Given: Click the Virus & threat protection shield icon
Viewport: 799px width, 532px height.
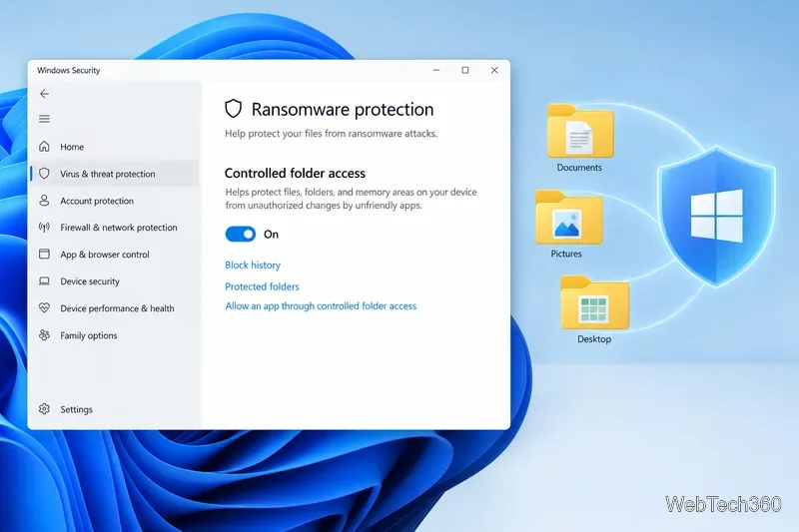Looking at the screenshot, I should pyautogui.click(x=44, y=174).
